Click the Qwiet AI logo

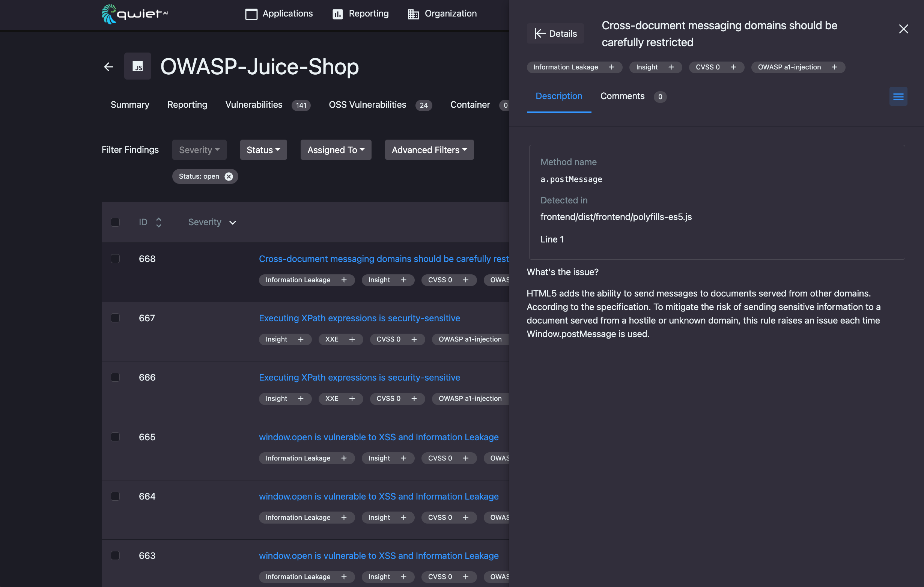[x=135, y=14]
